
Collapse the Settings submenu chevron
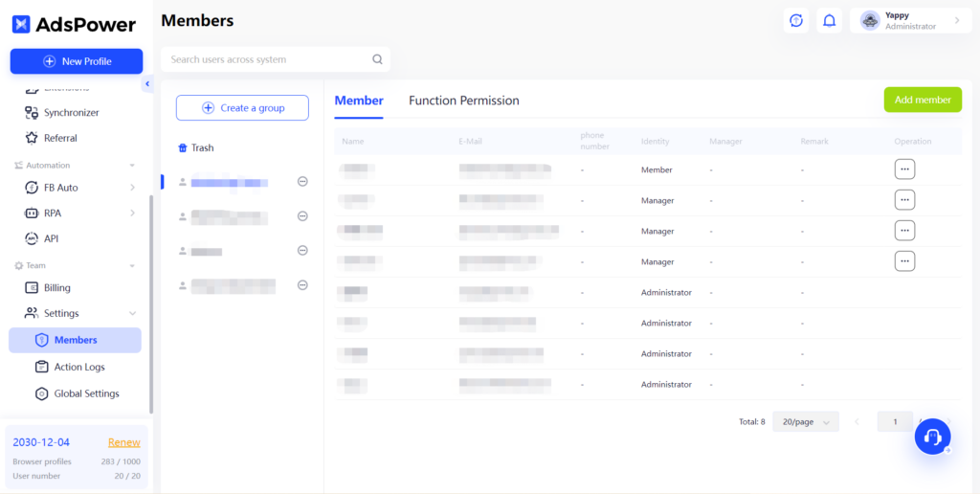click(x=132, y=313)
